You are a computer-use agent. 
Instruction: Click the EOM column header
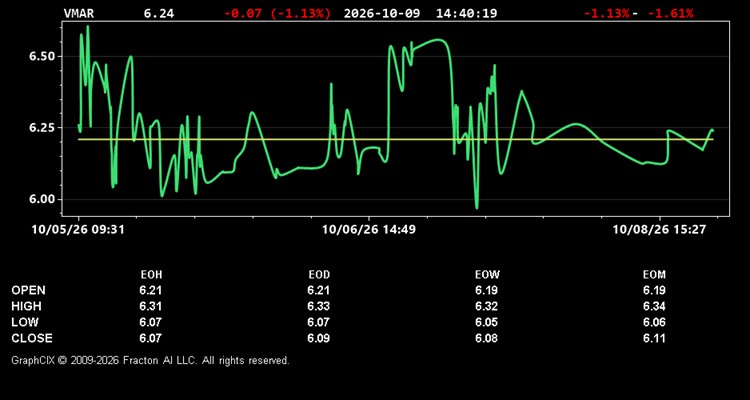654,275
